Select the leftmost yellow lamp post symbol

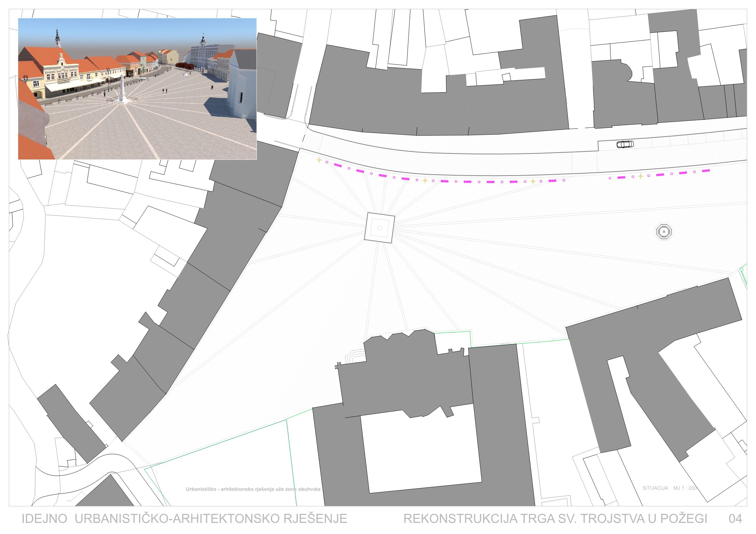(319, 160)
